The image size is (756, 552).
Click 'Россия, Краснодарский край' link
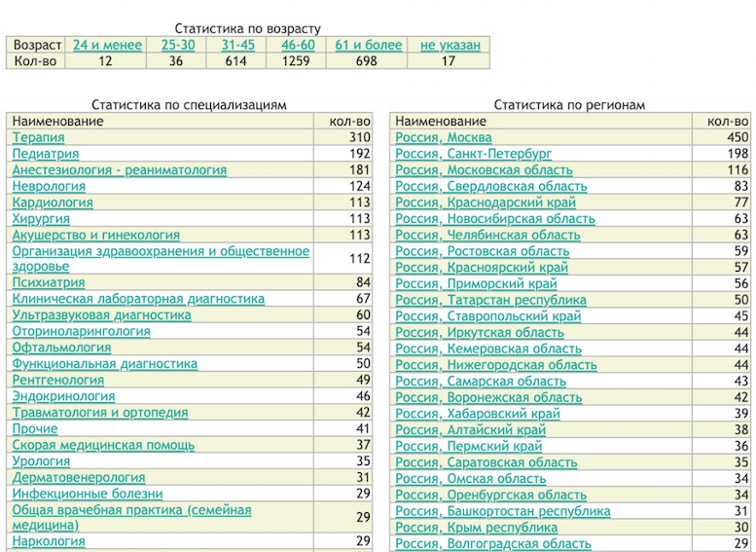486,202
